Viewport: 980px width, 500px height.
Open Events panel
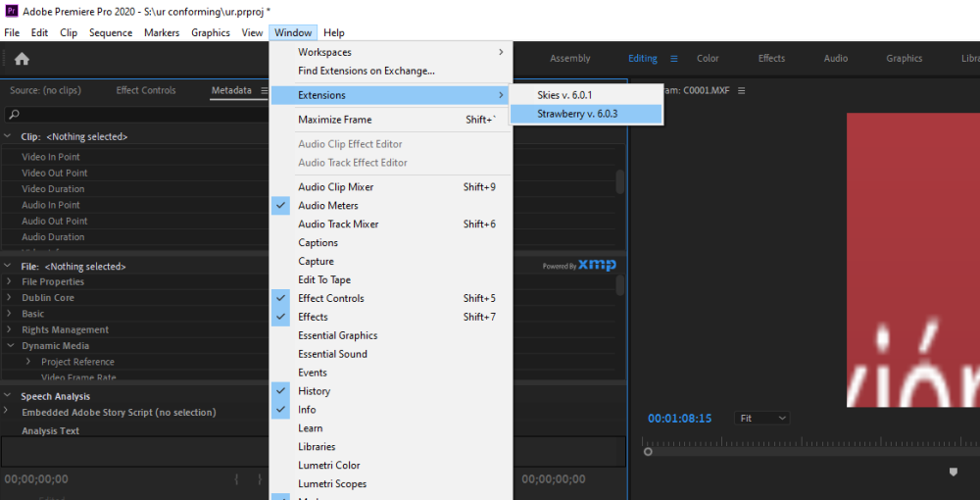(x=391, y=373)
